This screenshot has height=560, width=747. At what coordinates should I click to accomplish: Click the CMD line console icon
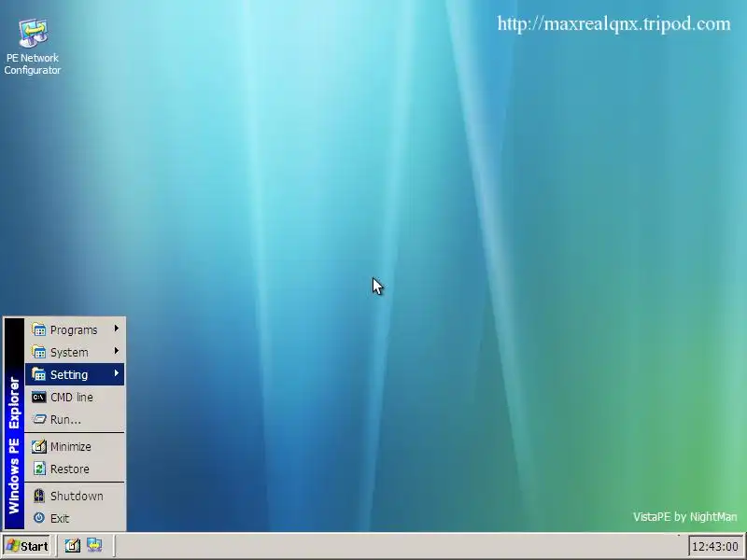[38, 397]
